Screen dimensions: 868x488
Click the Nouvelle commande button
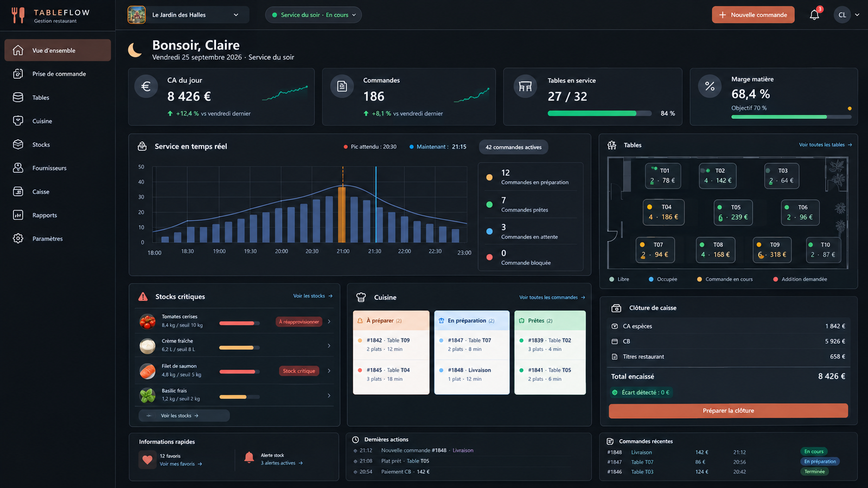[x=753, y=15]
